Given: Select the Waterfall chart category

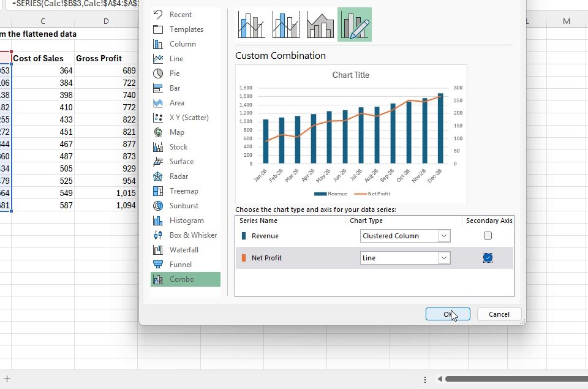Looking at the screenshot, I should click(185, 250).
